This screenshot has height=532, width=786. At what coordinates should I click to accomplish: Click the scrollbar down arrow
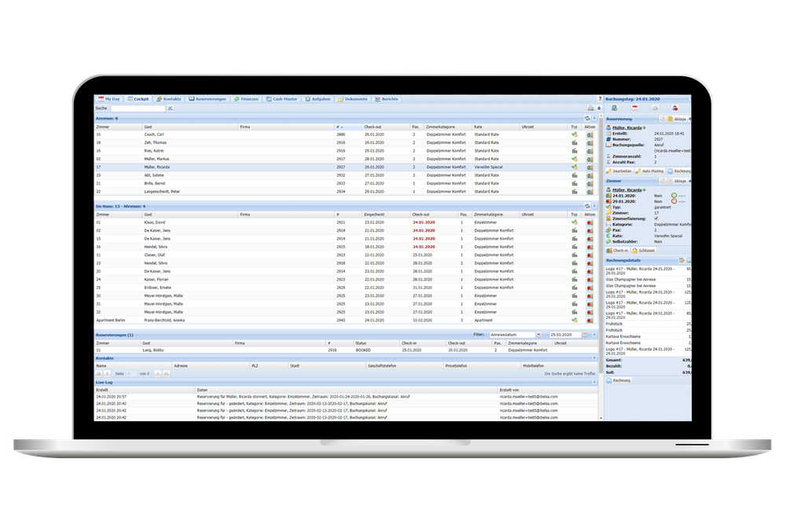point(601,418)
